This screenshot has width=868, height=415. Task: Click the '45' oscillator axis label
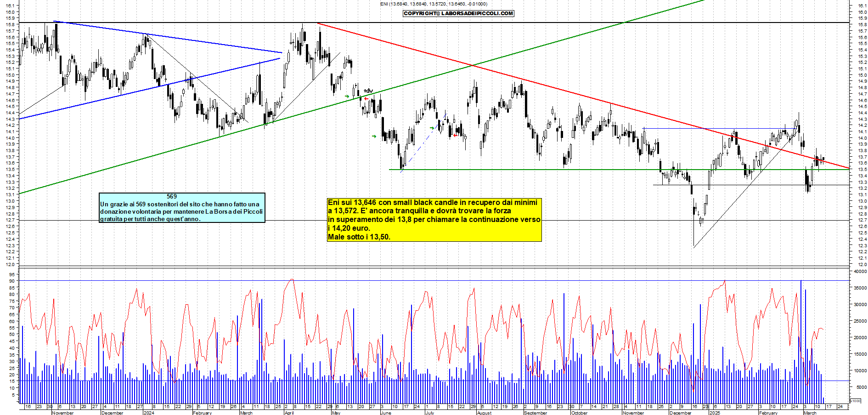tap(12, 341)
